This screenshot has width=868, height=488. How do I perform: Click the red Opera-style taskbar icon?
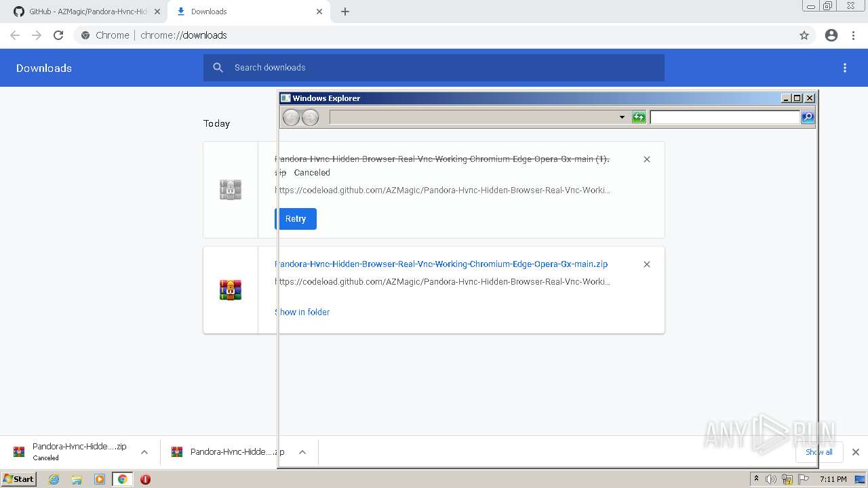point(145,479)
